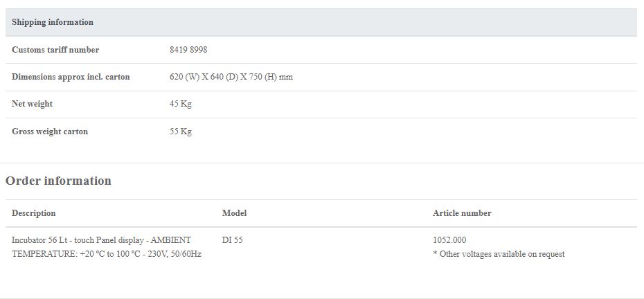Select the Gross weight carton label
This screenshot has width=644, height=299.
(50, 132)
